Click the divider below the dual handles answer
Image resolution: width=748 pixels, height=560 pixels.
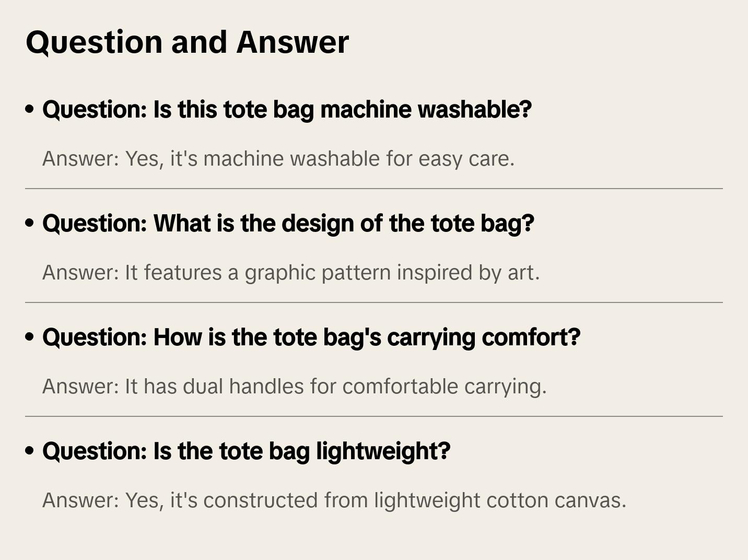tap(374, 416)
